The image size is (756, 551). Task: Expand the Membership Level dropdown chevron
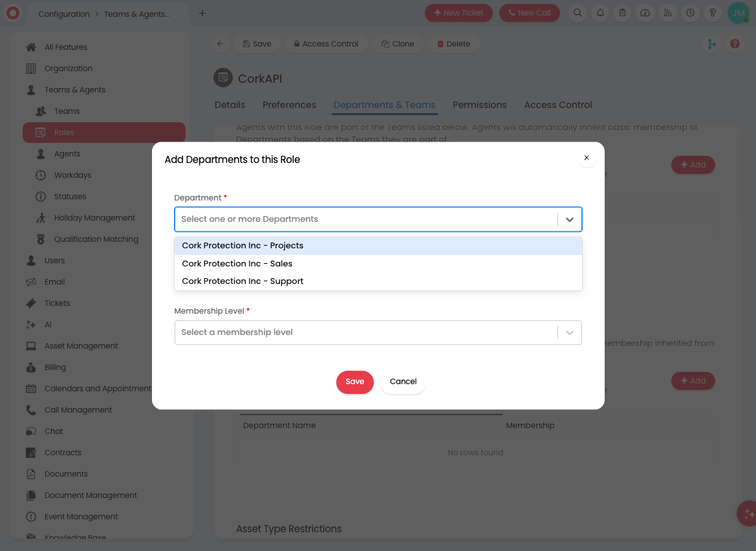(x=569, y=332)
